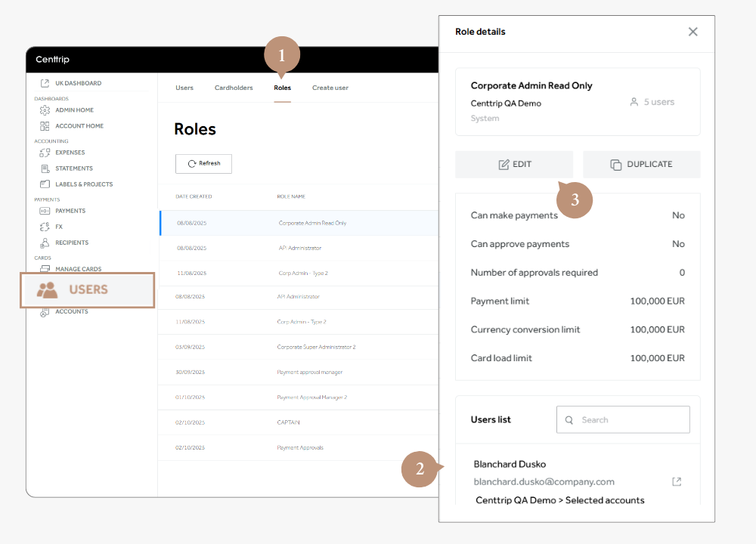Click the FX icon in the sidebar
The height and width of the screenshot is (544, 756).
[x=45, y=226]
